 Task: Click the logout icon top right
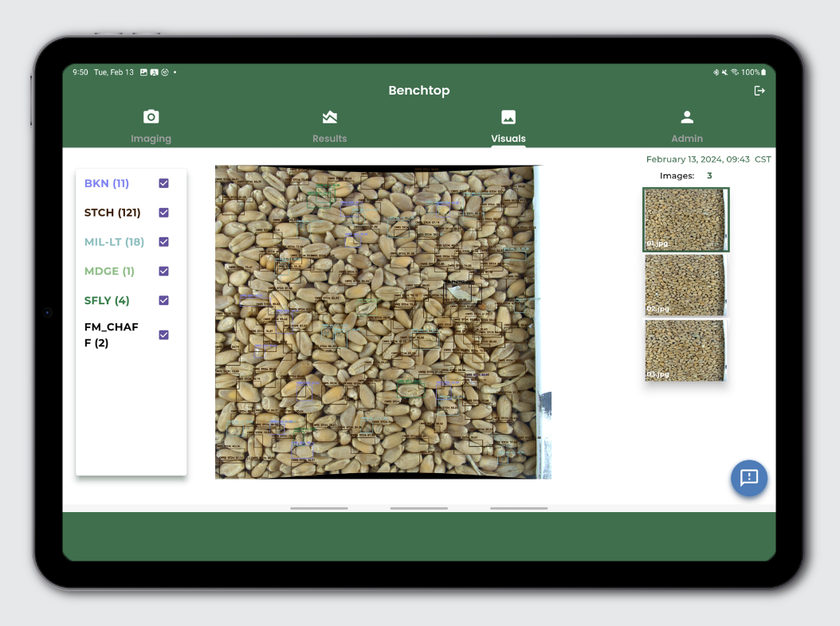pyautogui.click(x=760, y=90)
